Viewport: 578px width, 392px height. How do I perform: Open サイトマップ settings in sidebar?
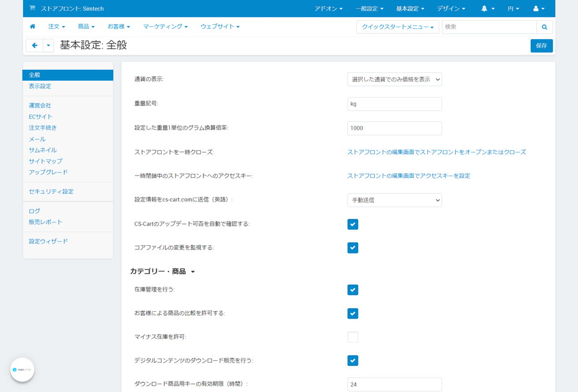click(x=45, y=161)
